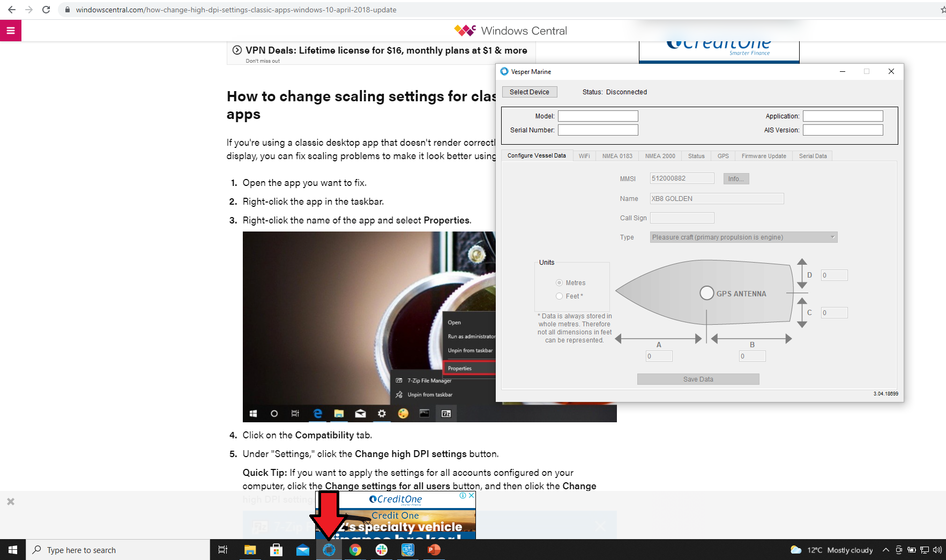
Task: Close the CreditOne ad banner
Action: pyautogui.click(x=471, y=496)
